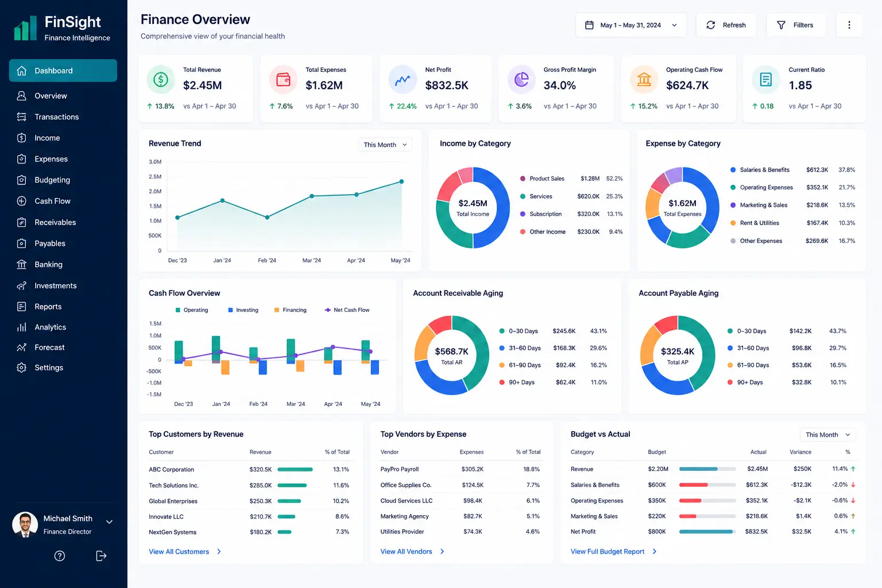This screenshot has width=882, height=588.
Task: Click the May '24 point on Revenue Trend
Action: (x=401, y=181)
